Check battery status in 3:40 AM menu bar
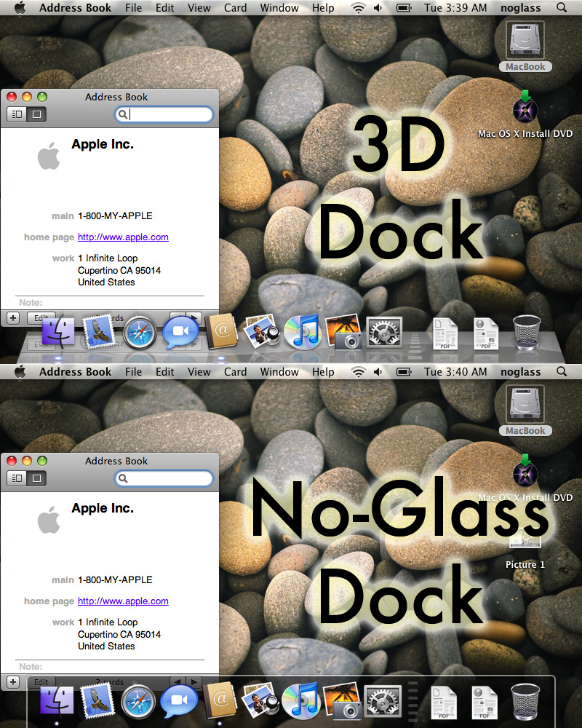The image size is (582, 728). point(404,372)
